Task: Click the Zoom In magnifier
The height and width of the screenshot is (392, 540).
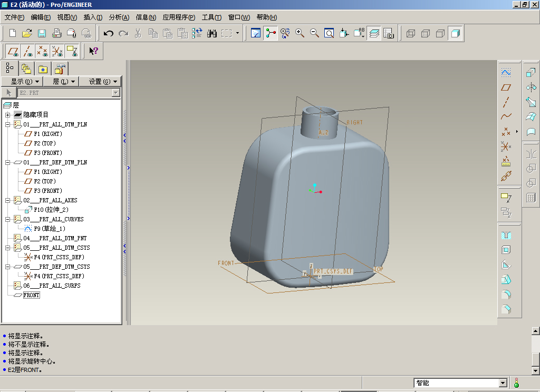Action: click(300, 33)
